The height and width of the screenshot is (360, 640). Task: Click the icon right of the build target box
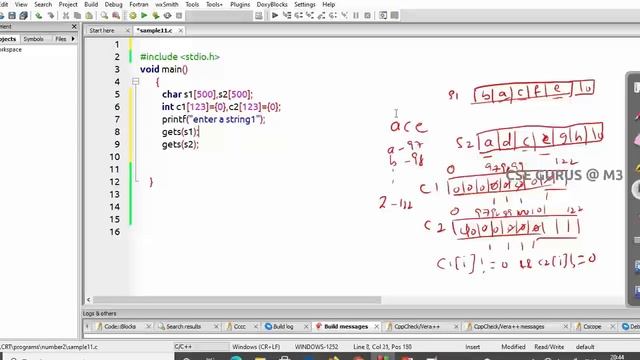pyautogui.click(x=259, y=16)
